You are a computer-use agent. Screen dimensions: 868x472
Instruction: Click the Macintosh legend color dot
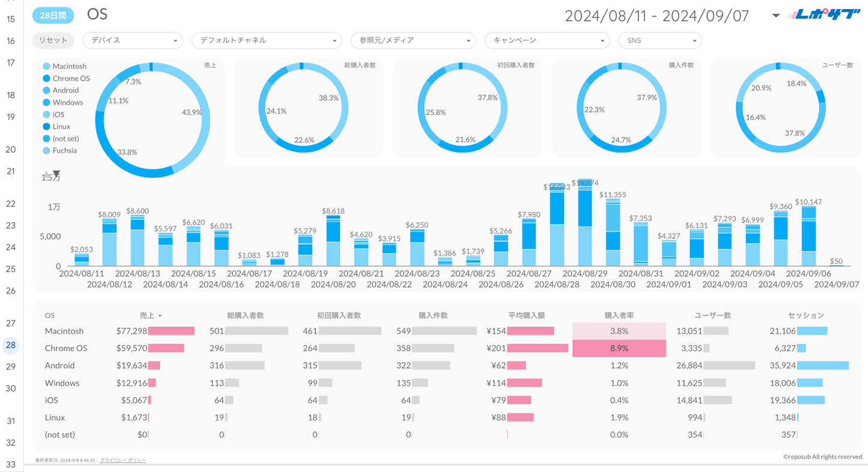tap(47, 66)
